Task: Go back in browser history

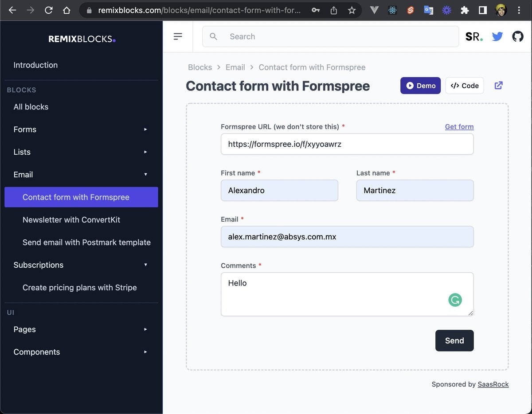Action: coord(12,10)
